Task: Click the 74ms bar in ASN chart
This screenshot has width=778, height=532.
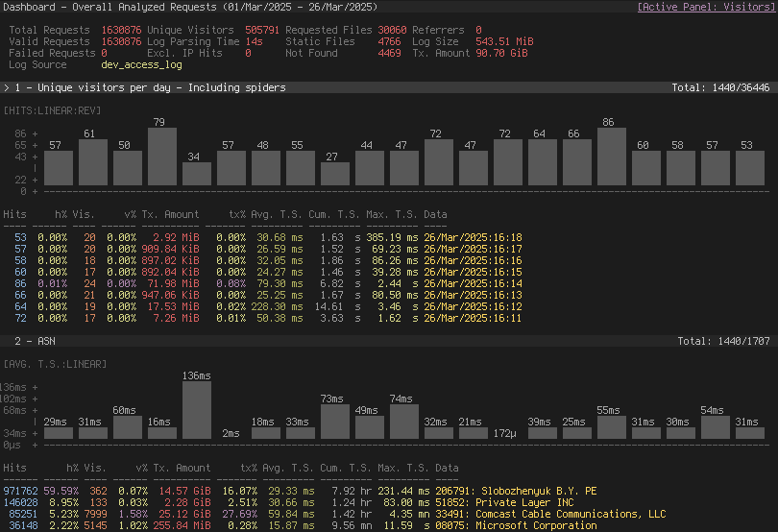Action: click(x=403, y=422)
